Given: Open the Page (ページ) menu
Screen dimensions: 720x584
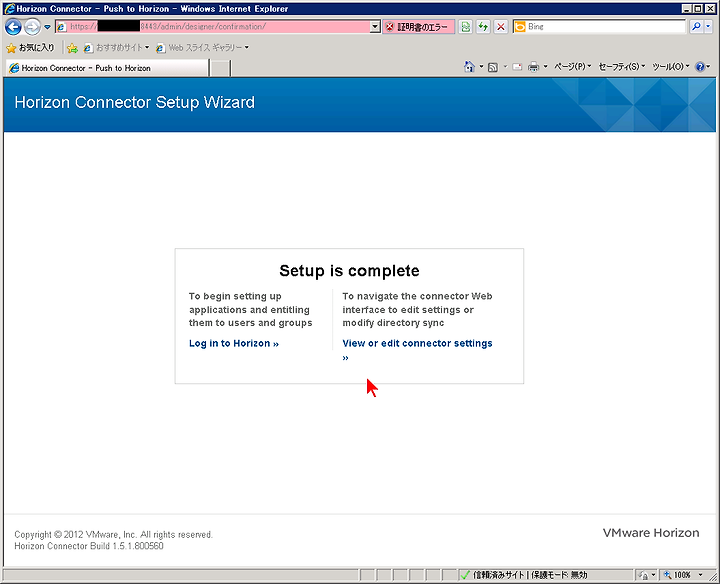Looking at the screenshot, I should coord(573,67).
